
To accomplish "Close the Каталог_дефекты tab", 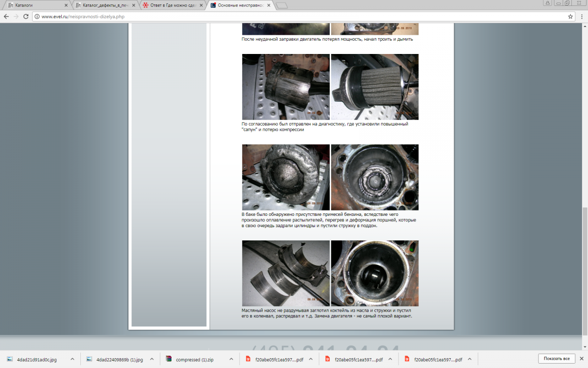I will [x=133, y=5].
